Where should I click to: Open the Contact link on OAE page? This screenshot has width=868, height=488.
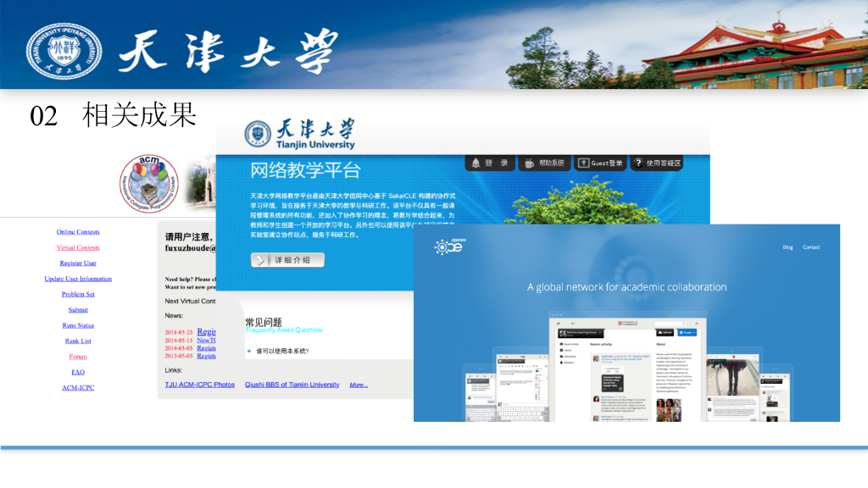(811, 247)
